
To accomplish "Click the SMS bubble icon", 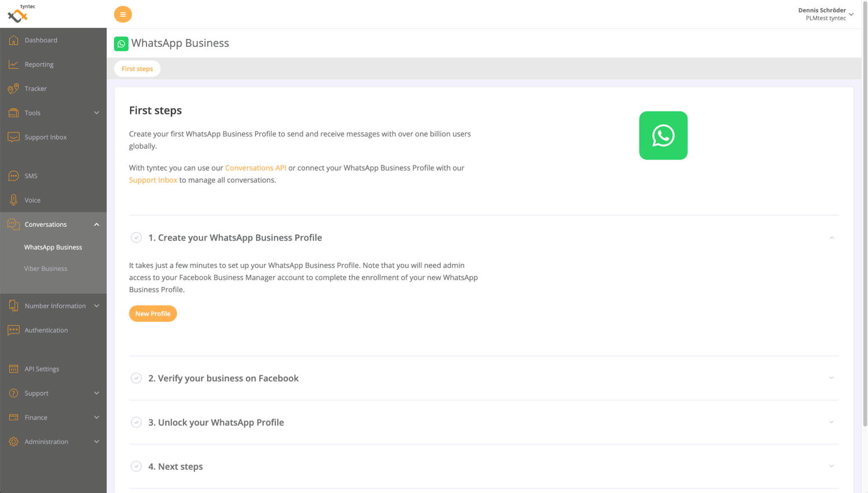I will [13, 176].
